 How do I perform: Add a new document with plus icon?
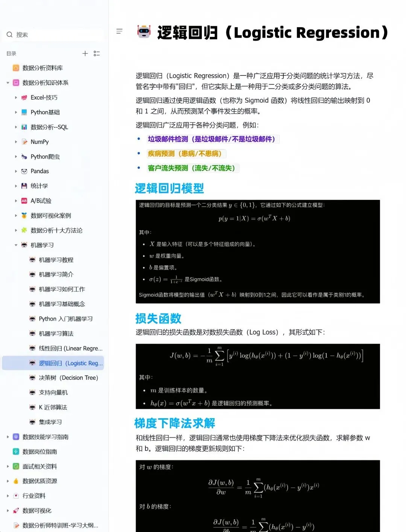[x=85, y=53]
